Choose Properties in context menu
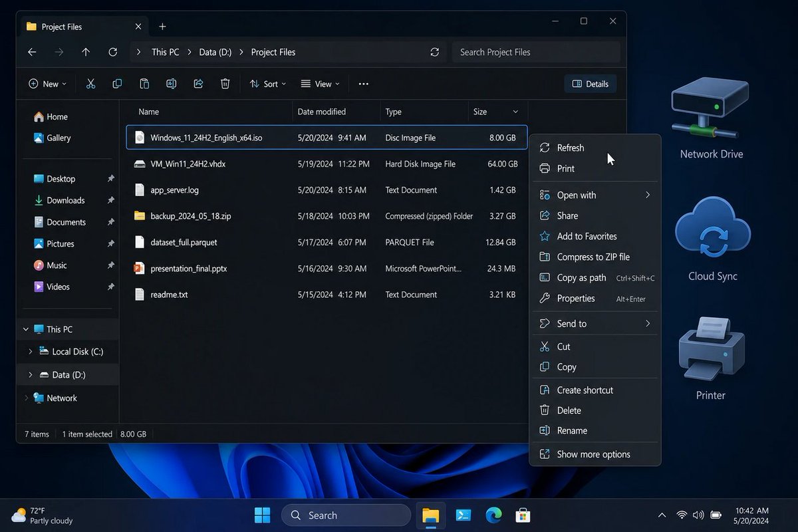This screenshot has height=532, width=798. point(595,299)
